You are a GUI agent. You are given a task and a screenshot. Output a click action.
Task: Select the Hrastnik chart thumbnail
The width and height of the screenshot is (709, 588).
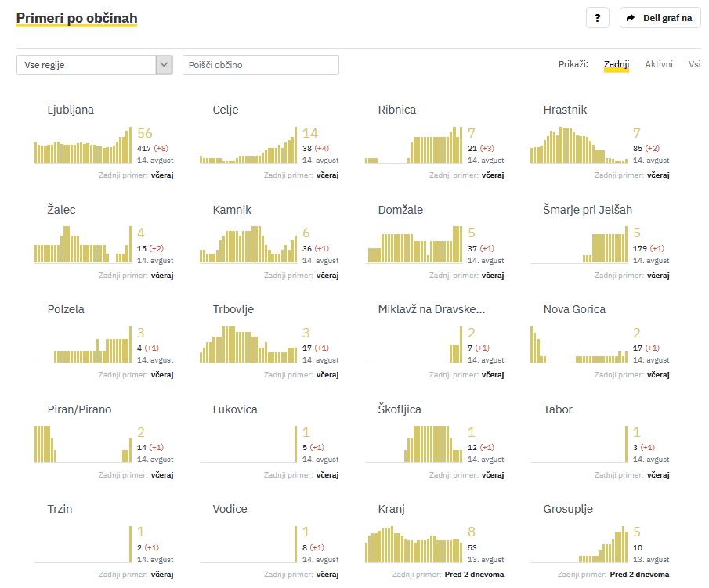(579, 146)
